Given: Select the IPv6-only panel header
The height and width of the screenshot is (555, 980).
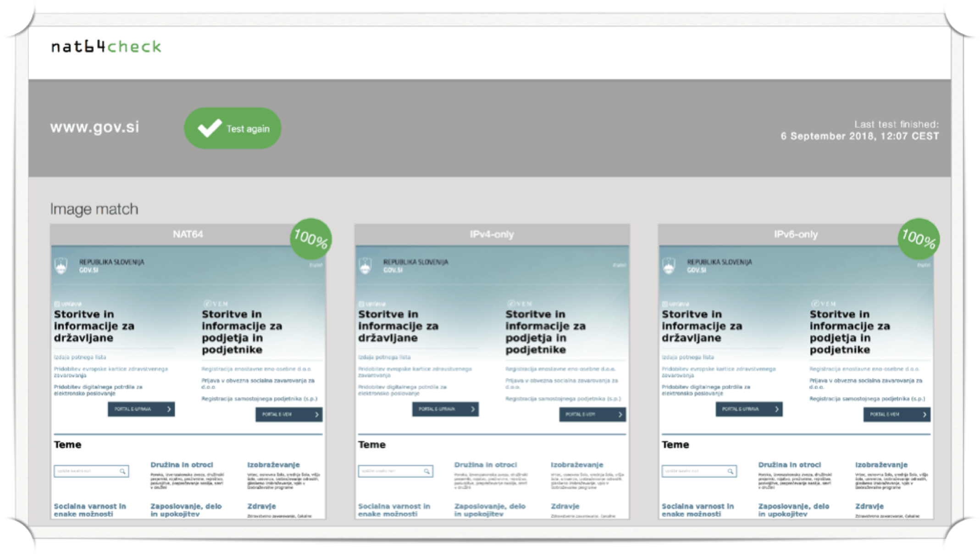Looking at the screenshot, I should tap(795, 234).
